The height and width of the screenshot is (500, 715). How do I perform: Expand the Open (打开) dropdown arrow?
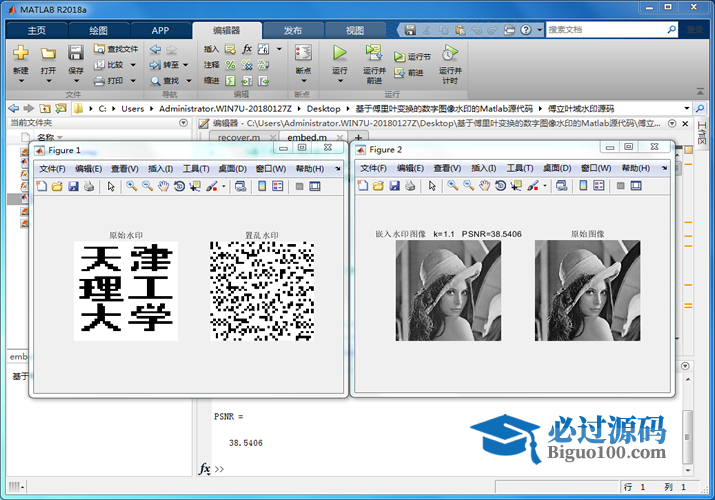click(48, 81)
